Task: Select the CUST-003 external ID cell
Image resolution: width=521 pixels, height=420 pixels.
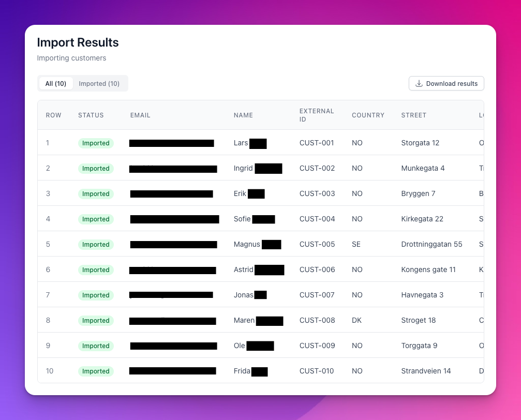Action: (317, 193)
